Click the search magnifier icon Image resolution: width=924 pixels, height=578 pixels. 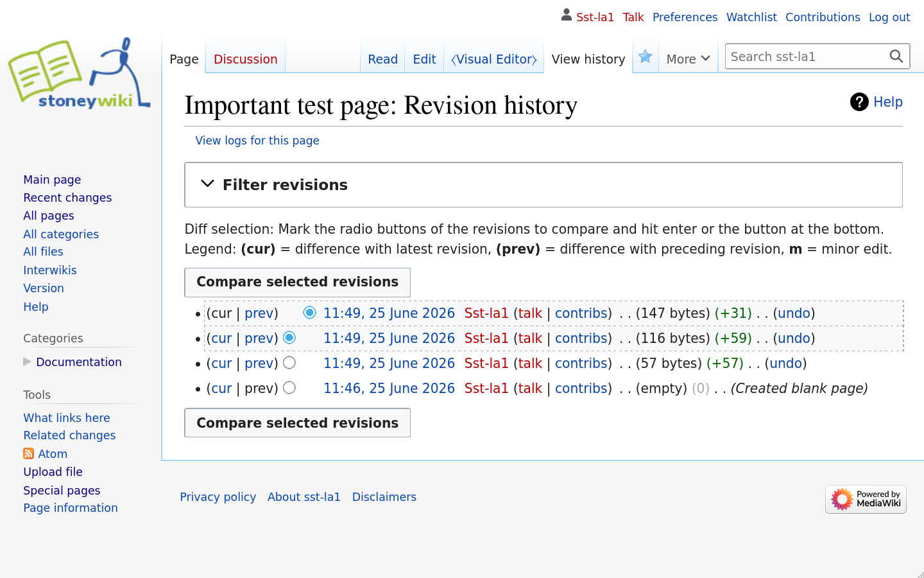coord(896,57)
